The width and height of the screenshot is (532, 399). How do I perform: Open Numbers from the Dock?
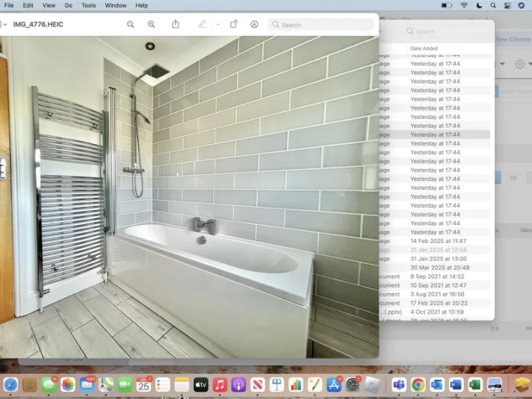pos(296,384)
